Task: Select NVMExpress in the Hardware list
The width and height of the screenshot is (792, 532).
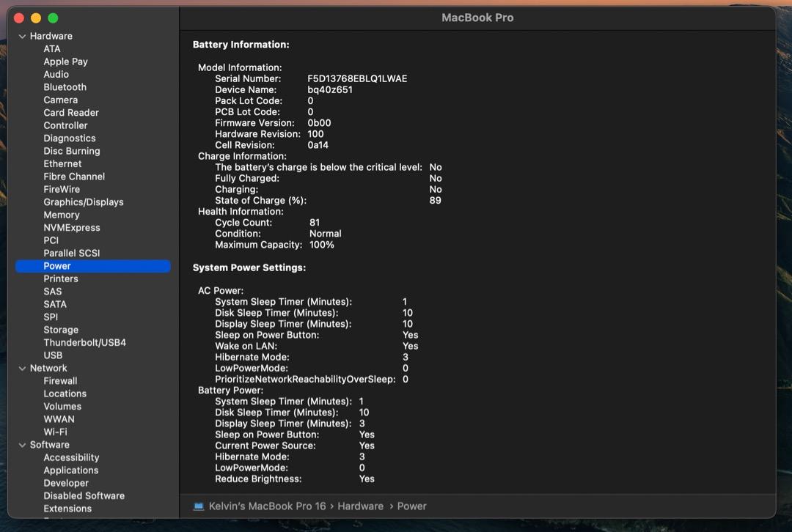Action: [71, 228]
